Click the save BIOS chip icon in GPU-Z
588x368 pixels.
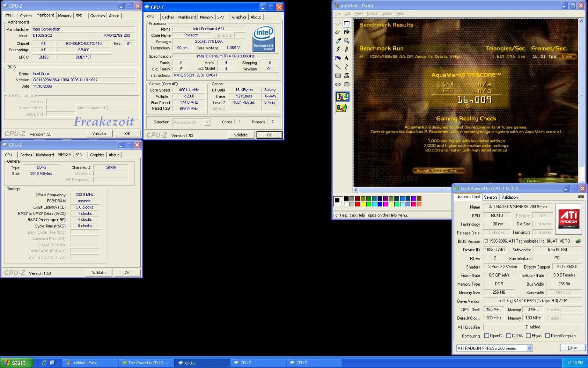click(x=578, y=241)
